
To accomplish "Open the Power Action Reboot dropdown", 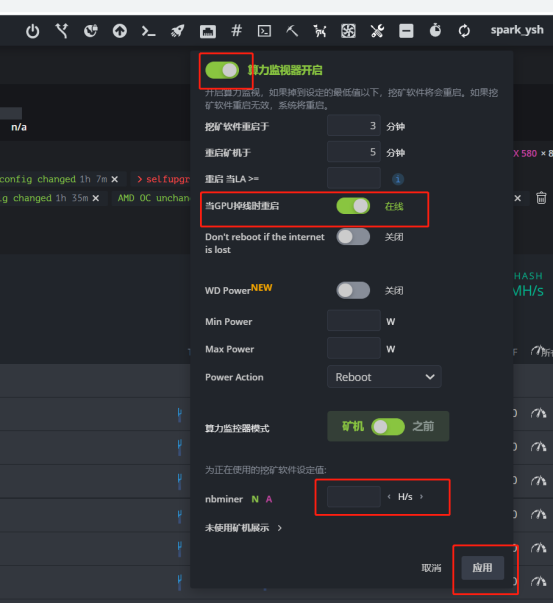I will [x=384, y=377].
